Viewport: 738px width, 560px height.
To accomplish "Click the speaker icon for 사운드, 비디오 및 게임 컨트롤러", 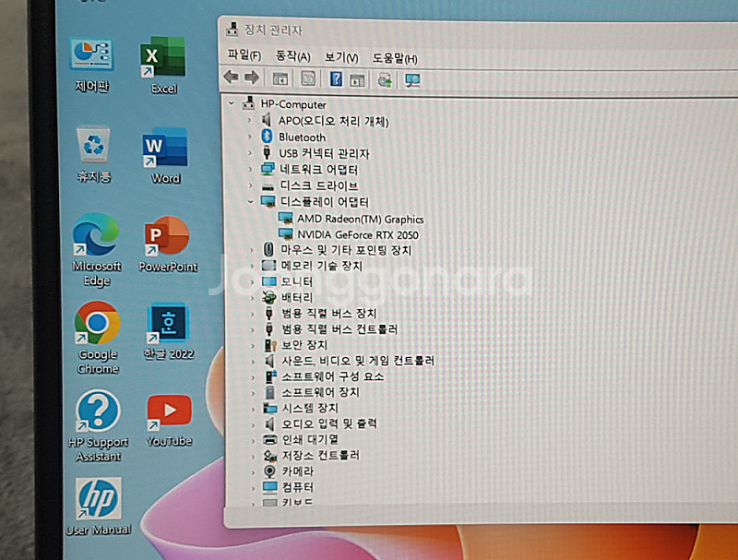I will (x=269, y=361).
